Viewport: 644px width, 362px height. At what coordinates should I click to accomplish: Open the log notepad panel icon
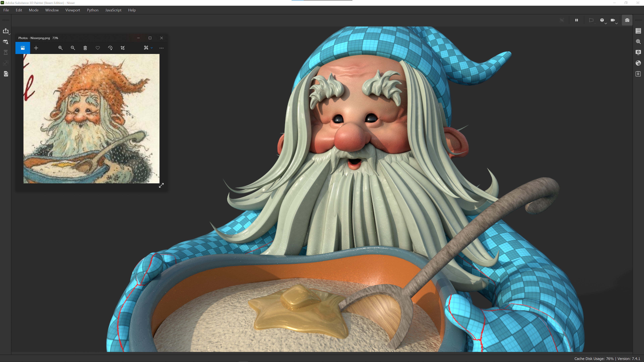638,74
